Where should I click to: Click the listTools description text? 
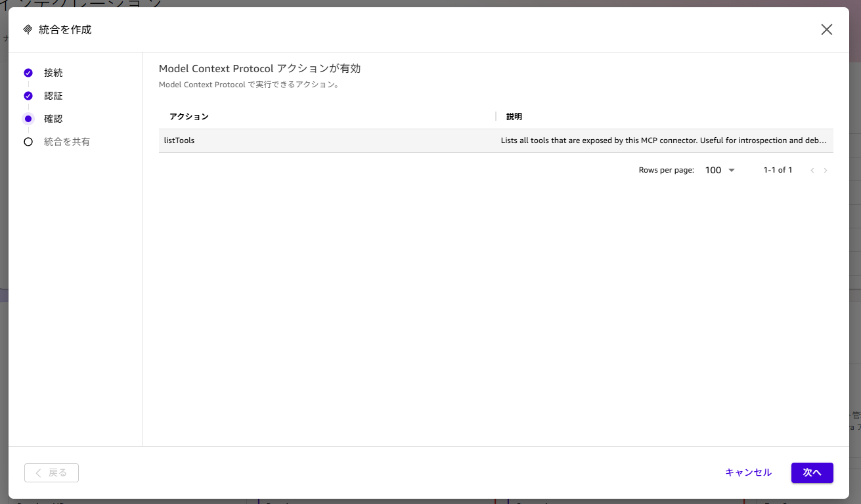click(x=663, y=140)
